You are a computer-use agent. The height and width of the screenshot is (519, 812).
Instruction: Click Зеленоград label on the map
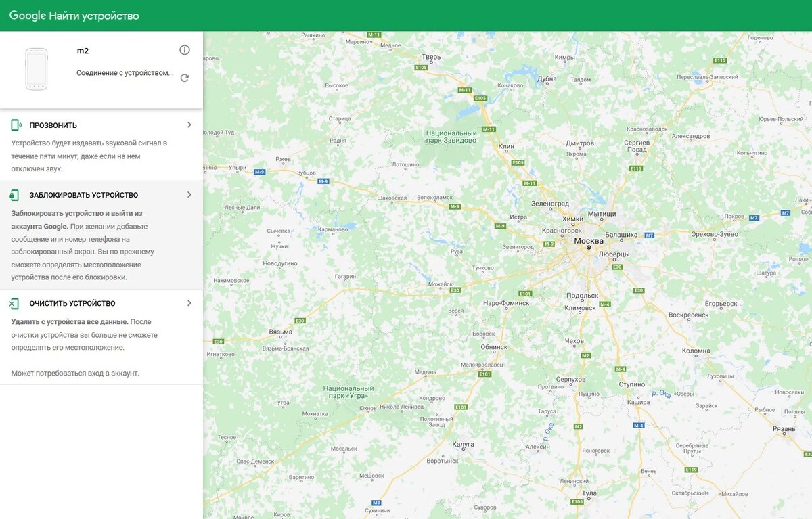pos(550,203)
